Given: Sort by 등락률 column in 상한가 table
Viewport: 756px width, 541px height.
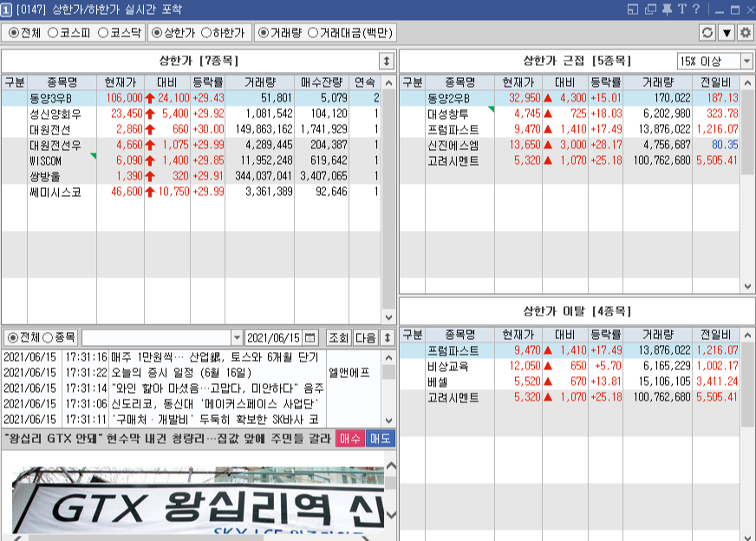Looking at the screenshot, I should pyautogui.click(x=208, y=82).
